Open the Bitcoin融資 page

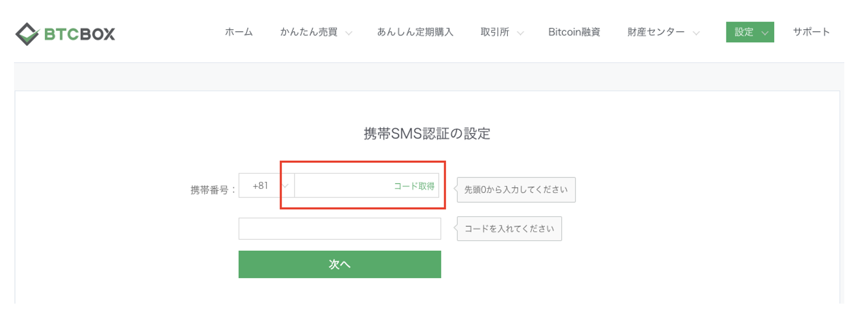pos(574,32)
